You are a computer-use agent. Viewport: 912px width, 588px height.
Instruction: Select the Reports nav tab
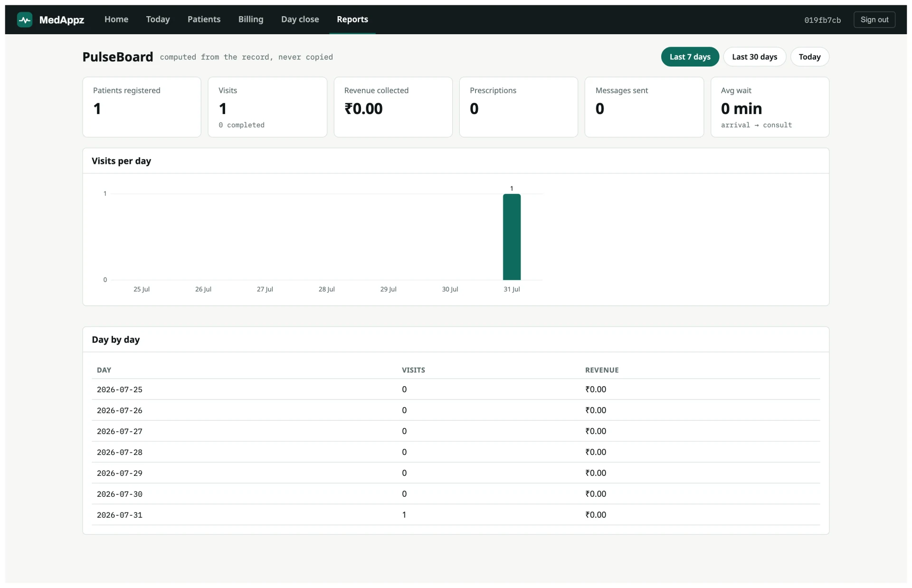coord(352,19)
